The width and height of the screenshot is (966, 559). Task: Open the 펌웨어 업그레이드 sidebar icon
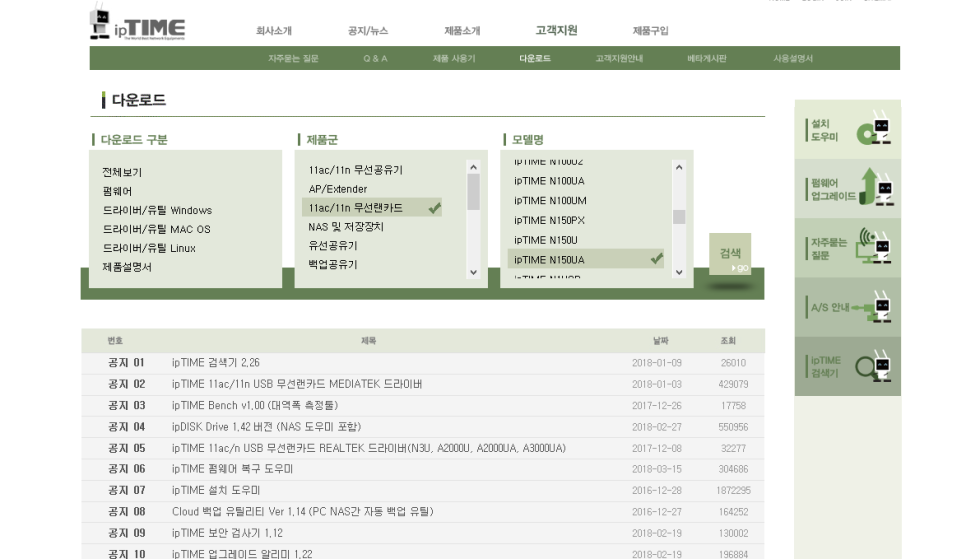click(x=848, y=189)
